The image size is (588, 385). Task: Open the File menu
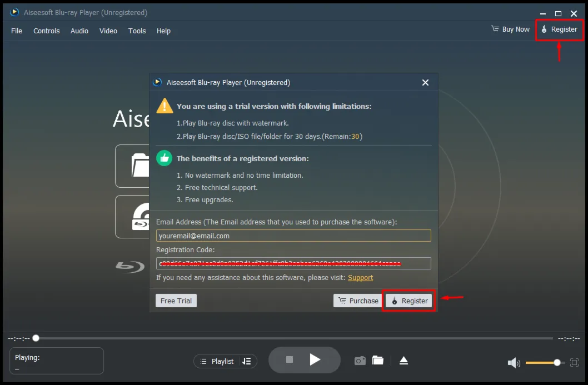coord(17,31)
